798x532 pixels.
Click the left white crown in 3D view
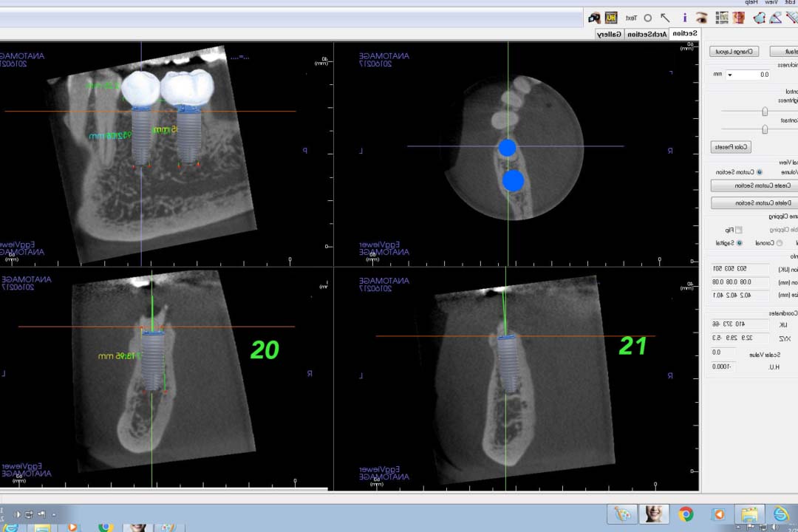(x=141, y=89)
